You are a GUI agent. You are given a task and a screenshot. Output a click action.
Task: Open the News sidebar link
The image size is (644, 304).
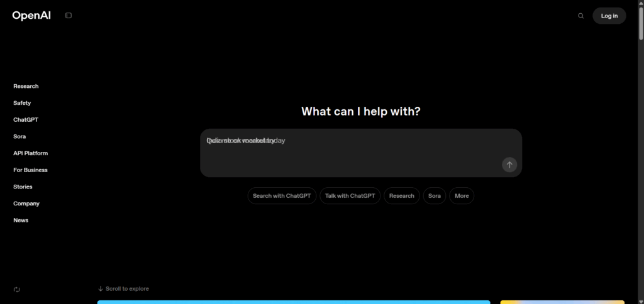click(x=21, y=220)
